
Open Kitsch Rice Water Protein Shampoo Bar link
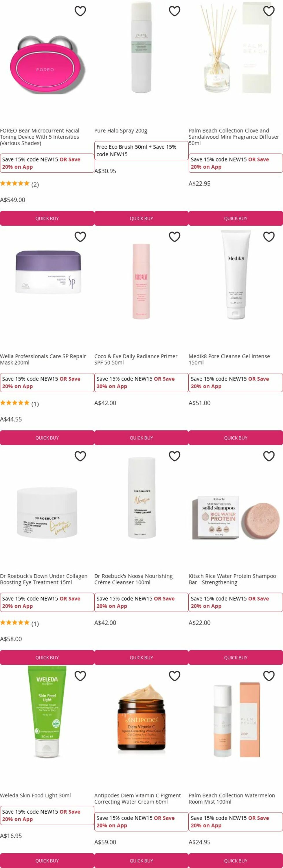(232, 579)
